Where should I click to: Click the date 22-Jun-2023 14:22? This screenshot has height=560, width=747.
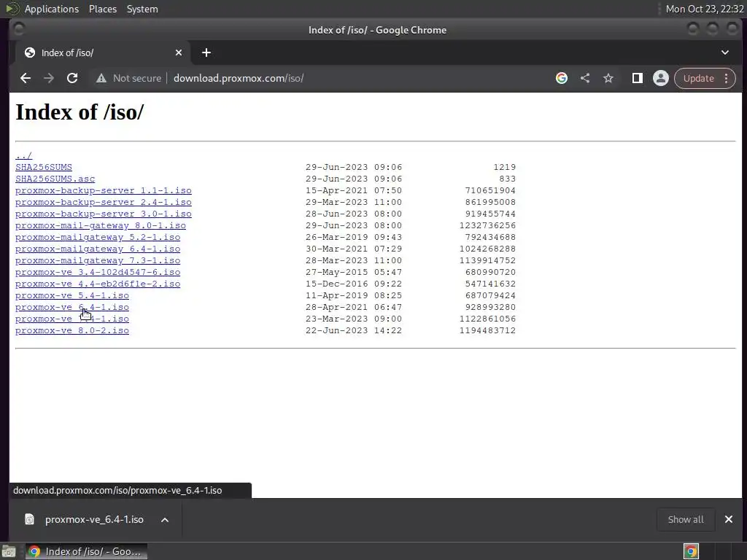(354, 330)
